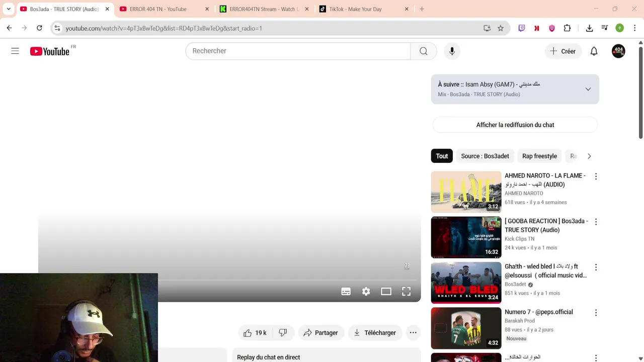Open the YouTube hamburger guide menu

[15, 51]
